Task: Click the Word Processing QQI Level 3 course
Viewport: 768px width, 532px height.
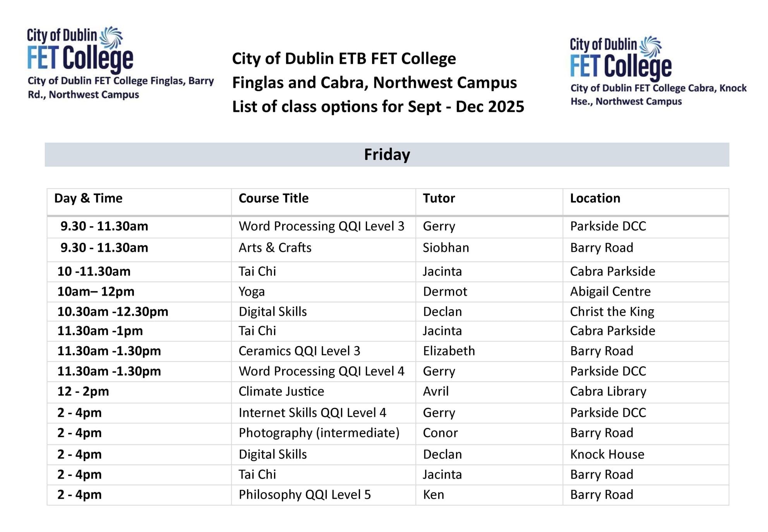Action: tap(321, 226)
